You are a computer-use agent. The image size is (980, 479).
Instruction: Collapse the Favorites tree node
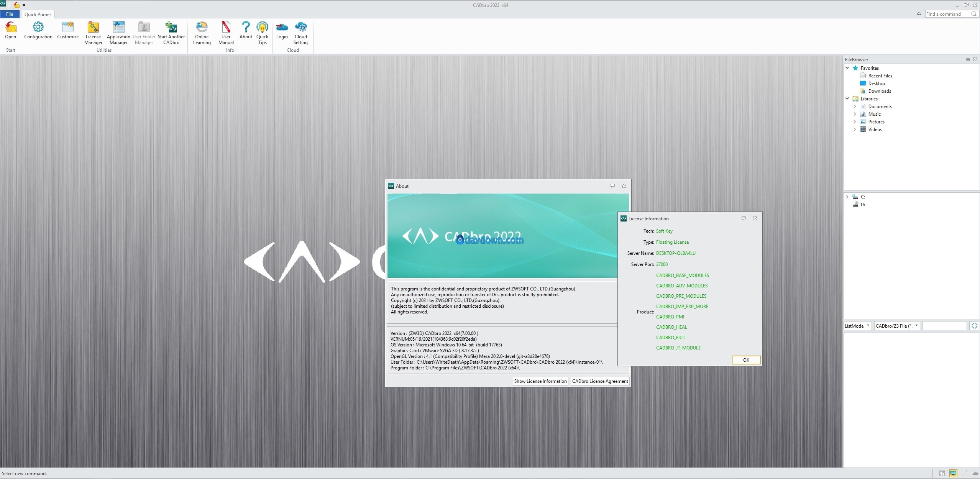coord(847,68)
